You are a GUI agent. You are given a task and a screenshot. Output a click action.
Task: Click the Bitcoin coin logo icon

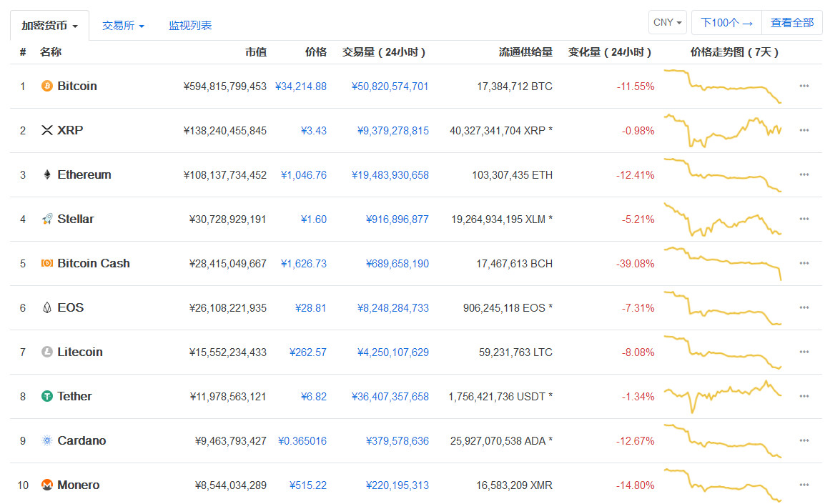point(47,86)
